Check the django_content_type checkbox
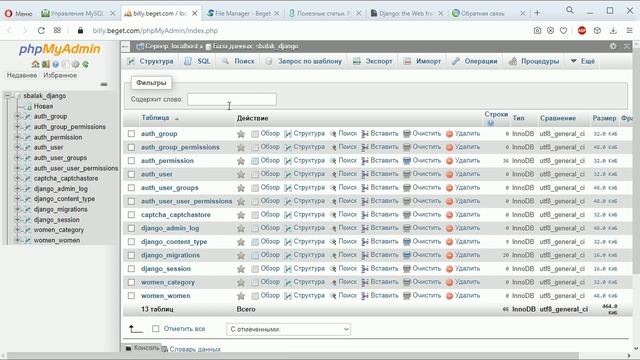The width and height of the screenshot is (640, 360). [131, 242]
